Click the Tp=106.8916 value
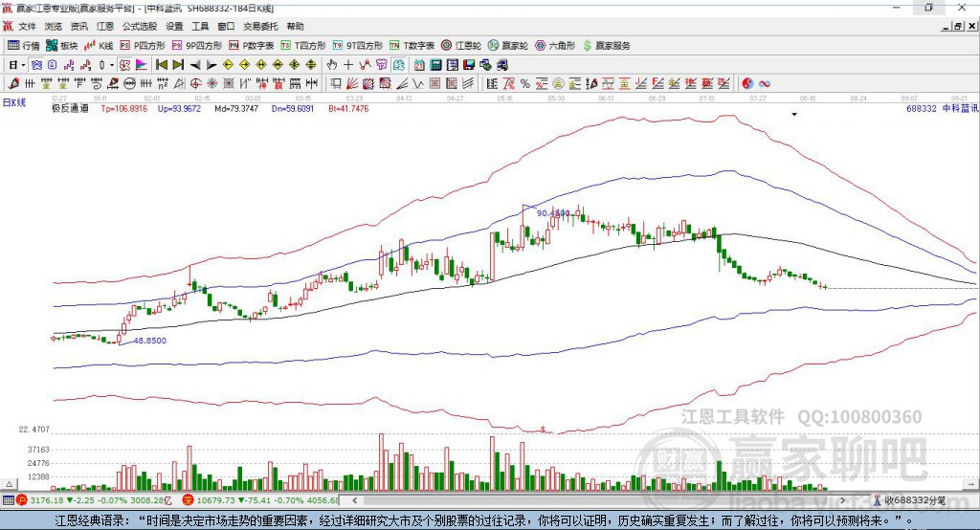 pyautogui.click(x=124, y=108)
